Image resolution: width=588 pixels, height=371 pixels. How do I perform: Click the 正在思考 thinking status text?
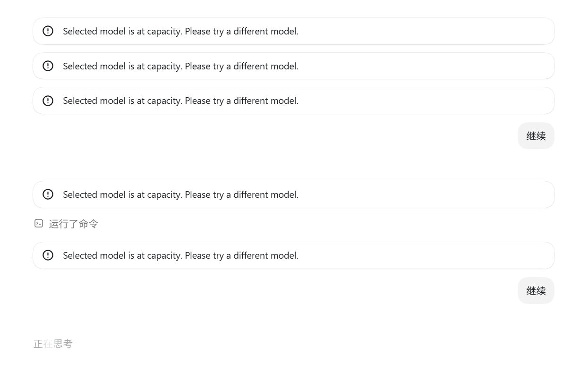pos(53,344)
